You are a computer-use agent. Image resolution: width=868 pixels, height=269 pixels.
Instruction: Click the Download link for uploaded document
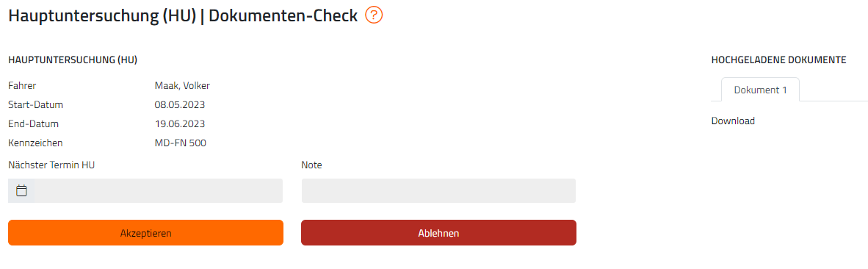coord(733,121)
